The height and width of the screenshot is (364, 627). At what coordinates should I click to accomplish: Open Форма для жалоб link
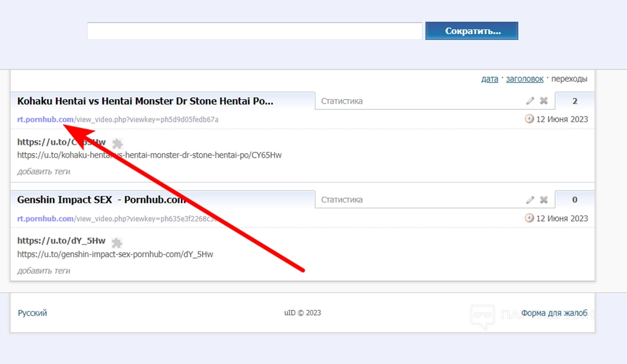pyautogui.click(x=554, y=313)
